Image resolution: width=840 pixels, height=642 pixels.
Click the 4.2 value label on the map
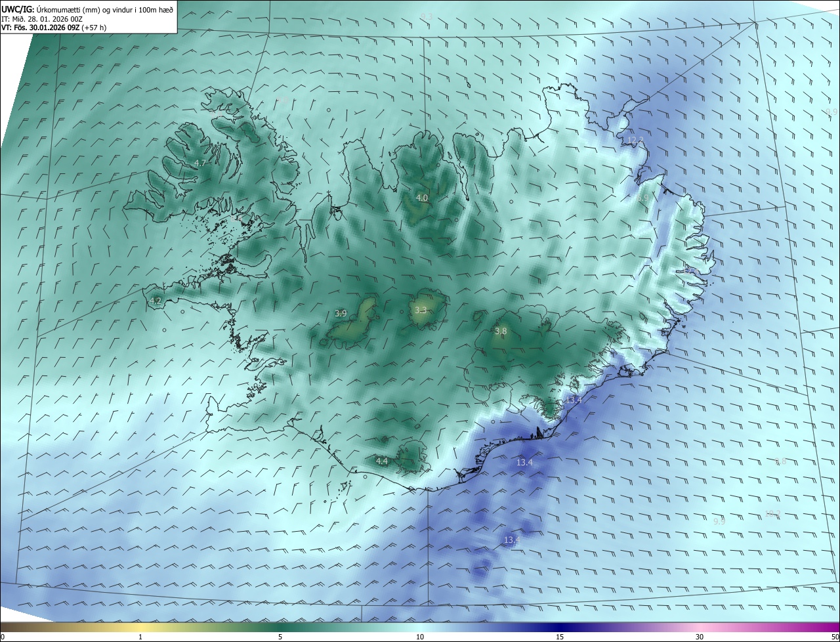156,301
